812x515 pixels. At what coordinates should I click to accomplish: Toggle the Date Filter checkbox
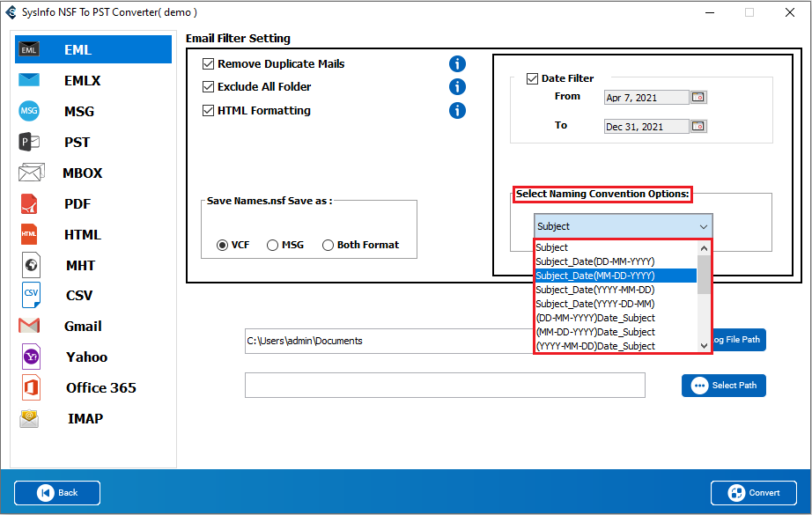click(532, 78)
